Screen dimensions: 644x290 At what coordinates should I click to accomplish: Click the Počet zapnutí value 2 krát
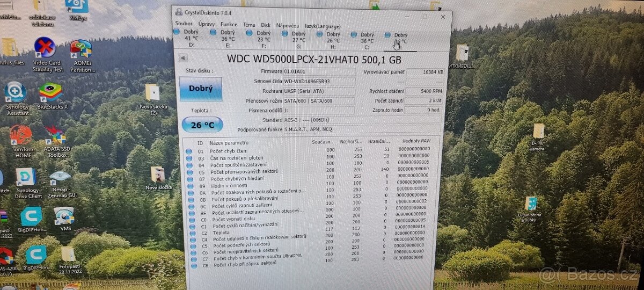tap(424, 101)
